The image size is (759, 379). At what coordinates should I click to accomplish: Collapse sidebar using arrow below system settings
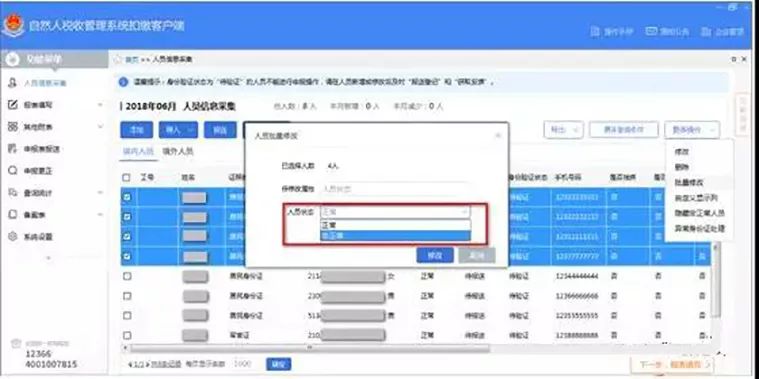point(48,258)
